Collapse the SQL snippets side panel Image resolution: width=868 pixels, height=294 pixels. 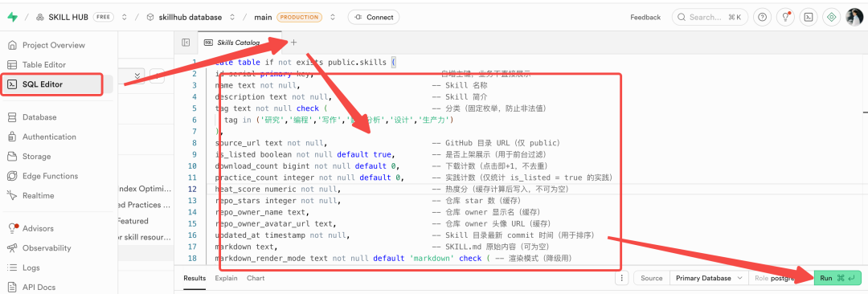click(x=186, y=43)
